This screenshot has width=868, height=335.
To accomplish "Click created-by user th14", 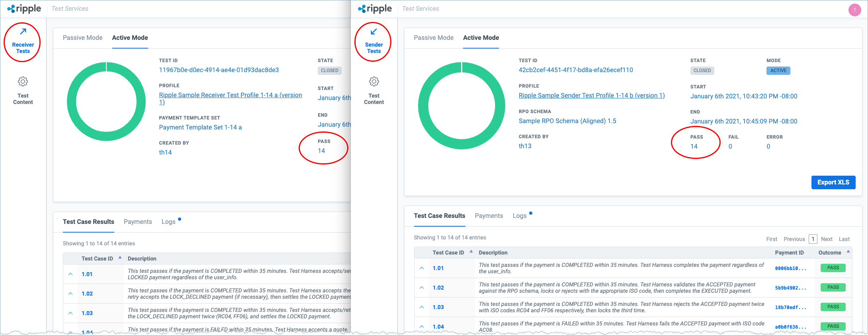I will click(165, 152).
